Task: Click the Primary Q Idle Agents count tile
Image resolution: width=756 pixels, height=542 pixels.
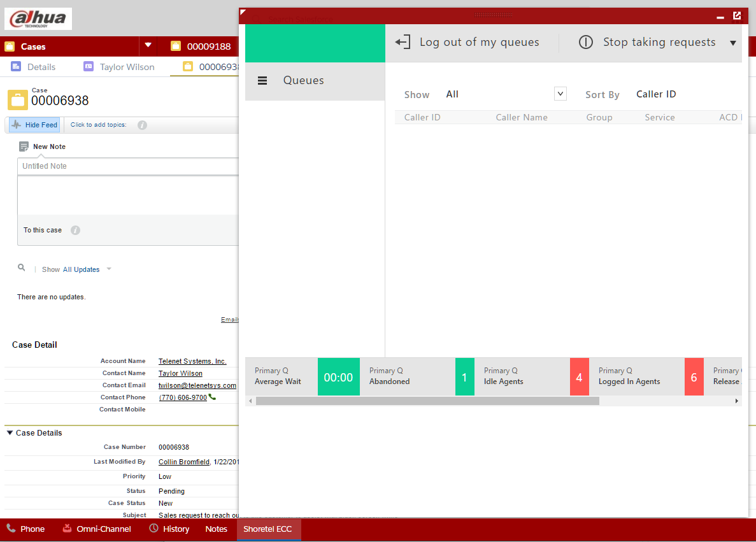Action: pyautogui.click(x=579, y=377)
